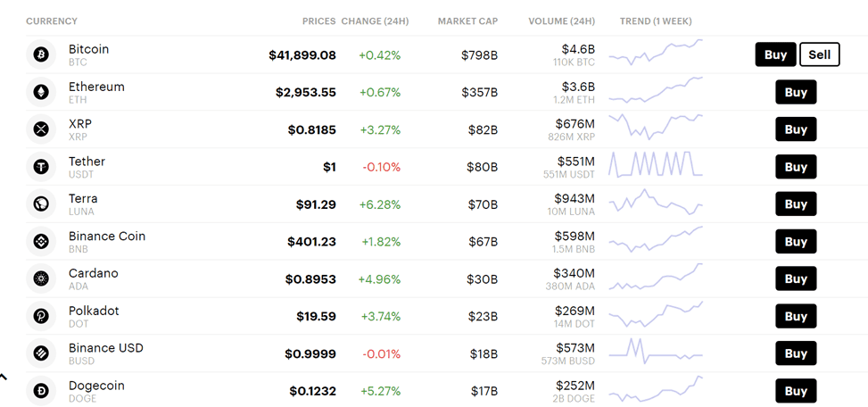Open the Ethereum name link
The height and width of the screenshot is (407, 868).
(x=96, y=87)
